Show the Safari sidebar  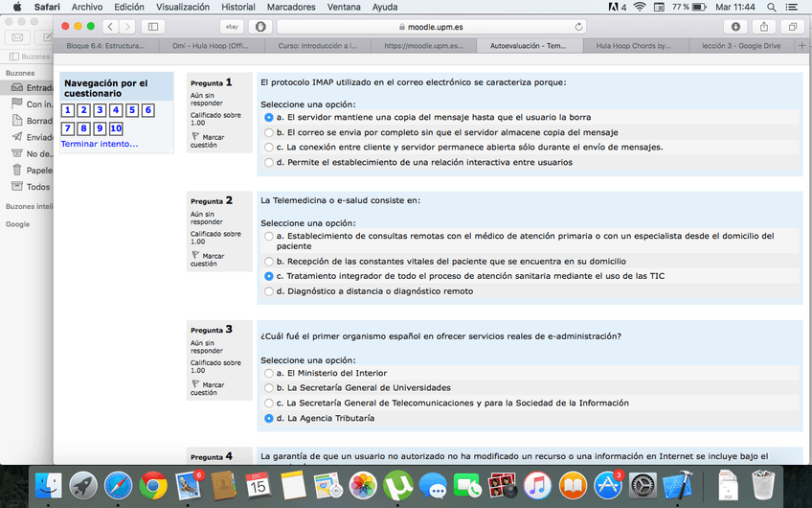153,27
